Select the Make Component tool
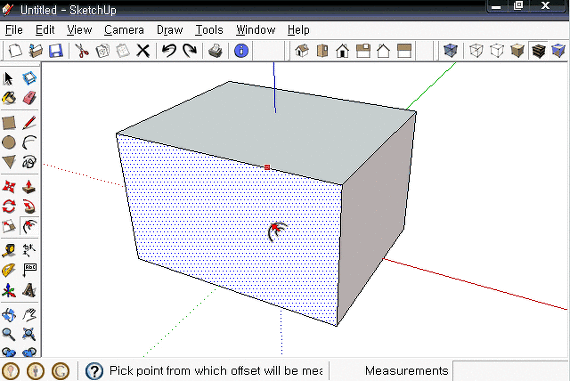 tap(29, 78)
